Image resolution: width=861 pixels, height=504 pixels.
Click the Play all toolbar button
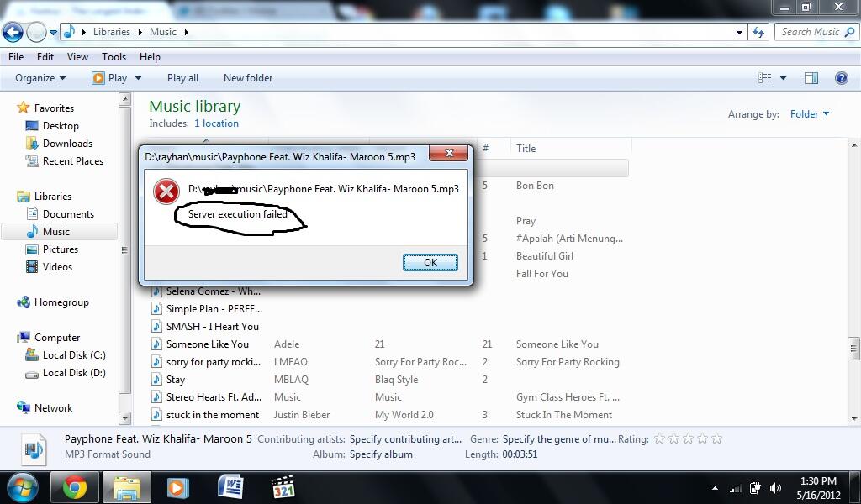pyautogui.click(x=182, y=78)
